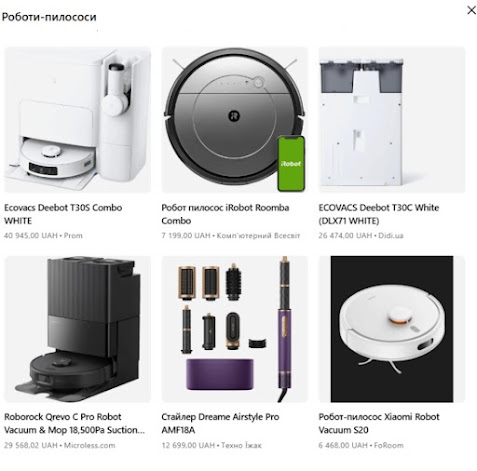The width and height of the screenshot is (477, 471).
Task: Select the 7 199,00 UAH Комп'ютерний Всесвіт price
Action: pyautogui.click(x=231, y=236)
